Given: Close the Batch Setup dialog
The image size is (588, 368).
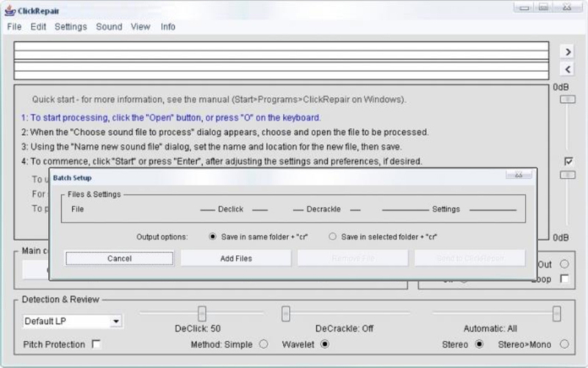Looking at the screenshot, I should tap(519, 175).
